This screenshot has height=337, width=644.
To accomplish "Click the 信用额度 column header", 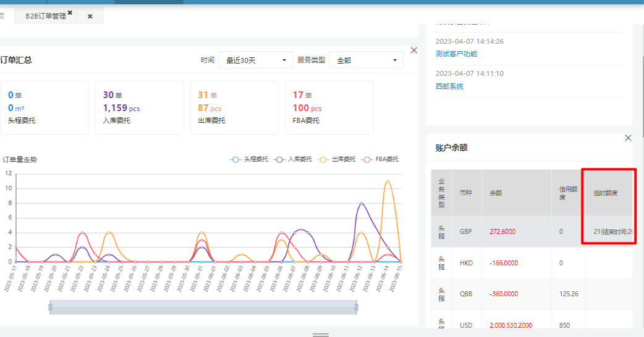I will [x=569, y=193].
